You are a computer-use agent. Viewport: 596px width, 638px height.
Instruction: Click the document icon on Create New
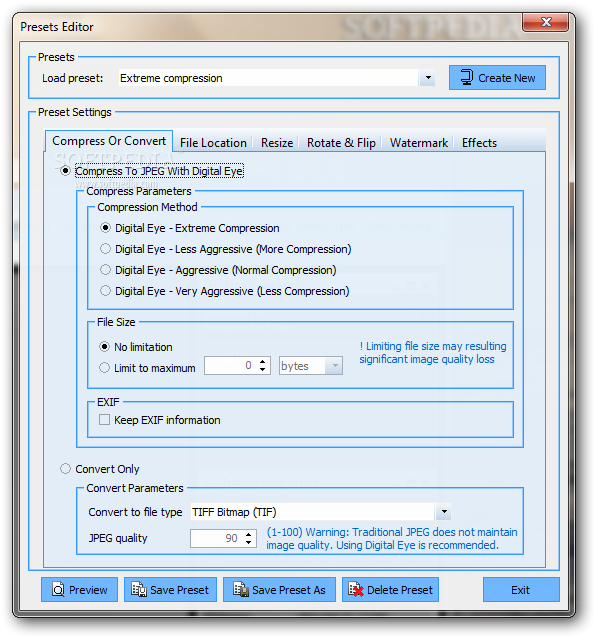click(467, 77)
